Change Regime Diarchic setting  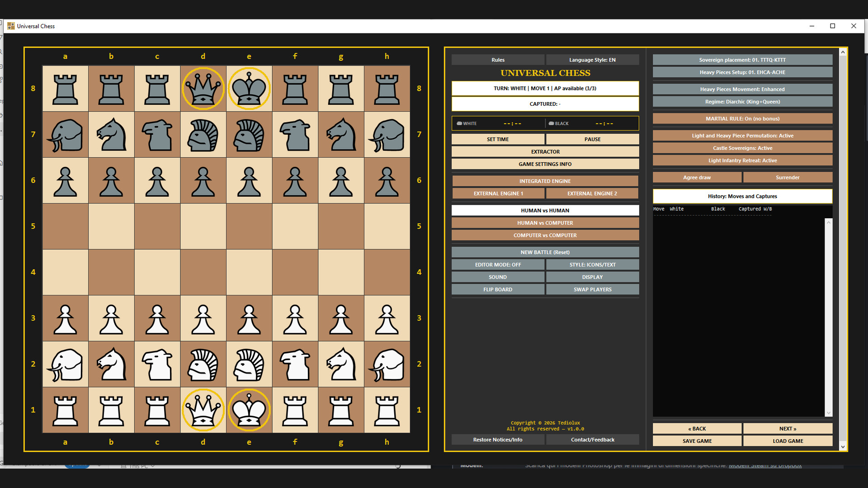742,102
